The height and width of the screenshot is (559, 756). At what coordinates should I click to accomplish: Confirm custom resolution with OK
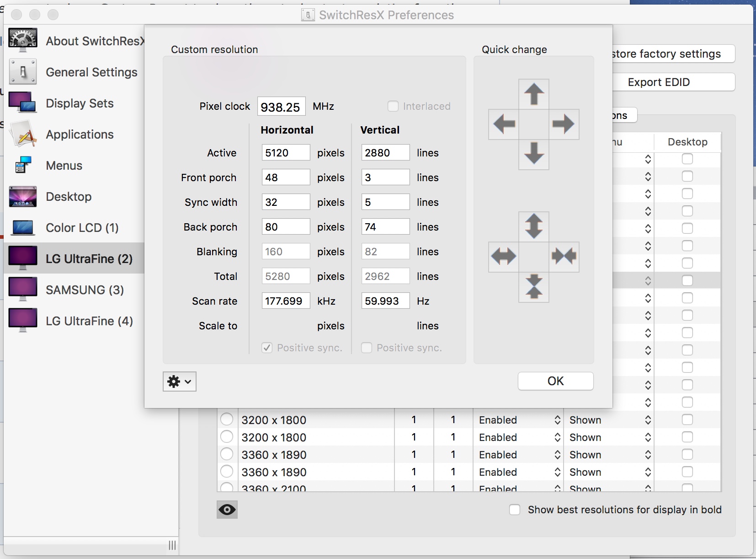555,381
